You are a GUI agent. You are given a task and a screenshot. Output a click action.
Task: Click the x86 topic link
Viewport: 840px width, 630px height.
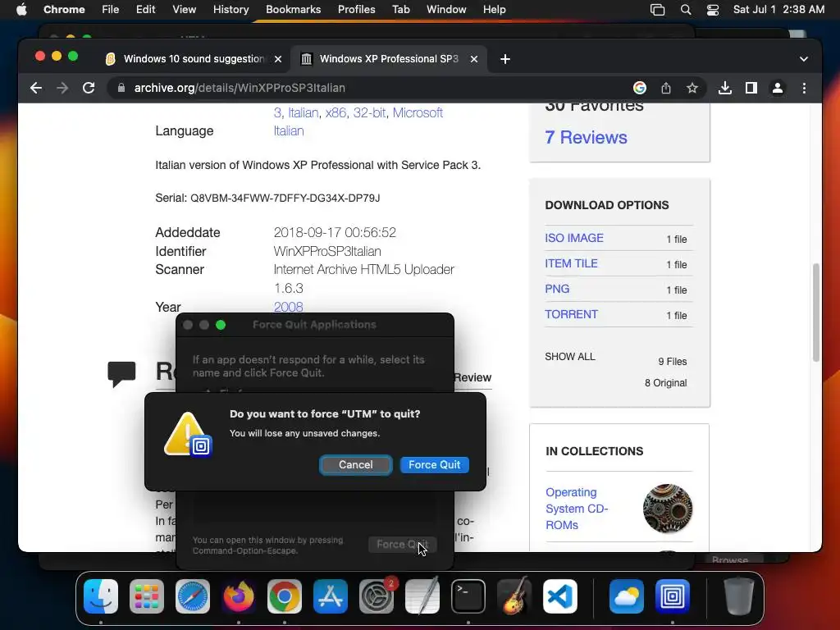[336, 112]
